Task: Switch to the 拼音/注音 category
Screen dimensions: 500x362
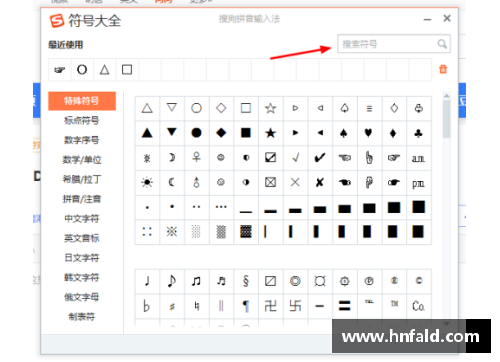Action: tap(82, 199)
